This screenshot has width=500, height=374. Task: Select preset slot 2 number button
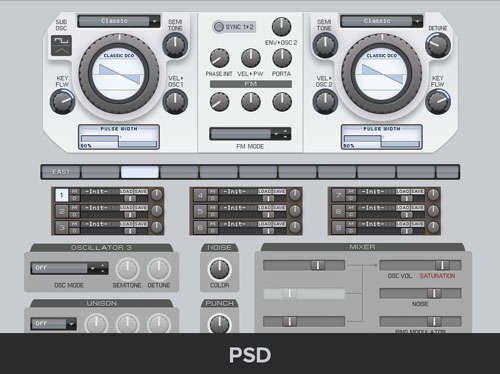coord(62,211)
